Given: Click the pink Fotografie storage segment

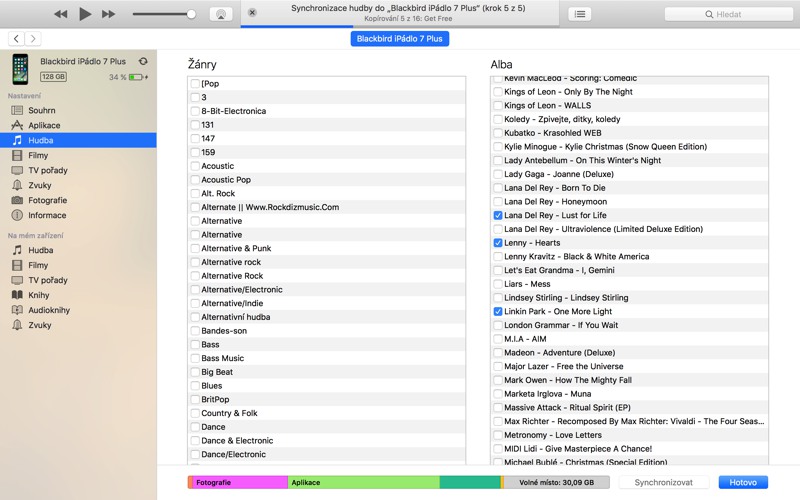Looking at the screenshot, I should tap(240, 482).
